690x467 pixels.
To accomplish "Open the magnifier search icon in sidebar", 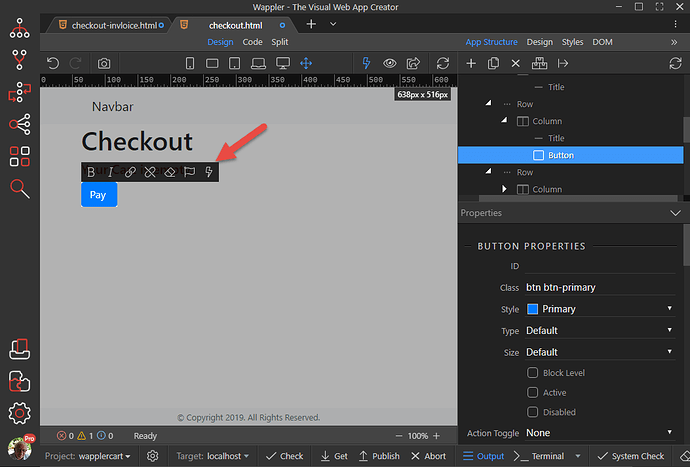I will click(19, 189).
